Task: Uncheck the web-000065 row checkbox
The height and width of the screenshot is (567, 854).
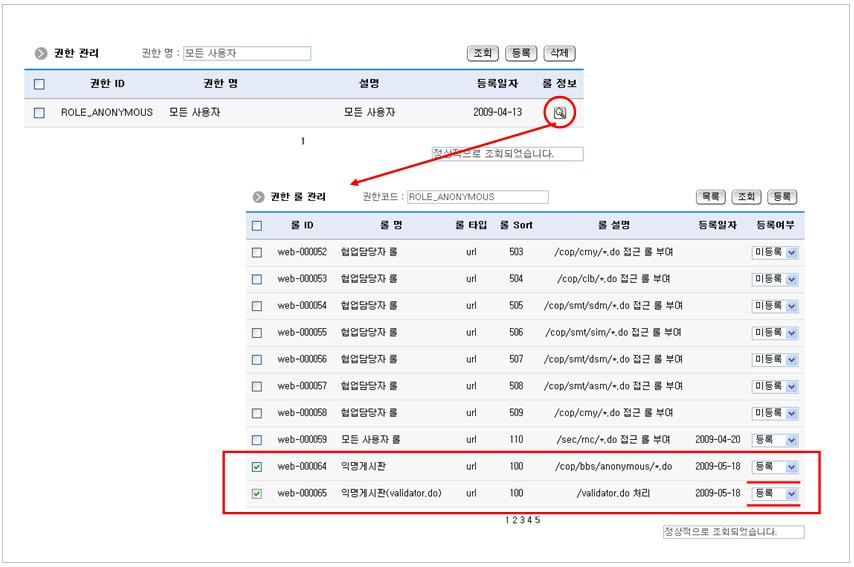Action: click(x=257, y=493)
